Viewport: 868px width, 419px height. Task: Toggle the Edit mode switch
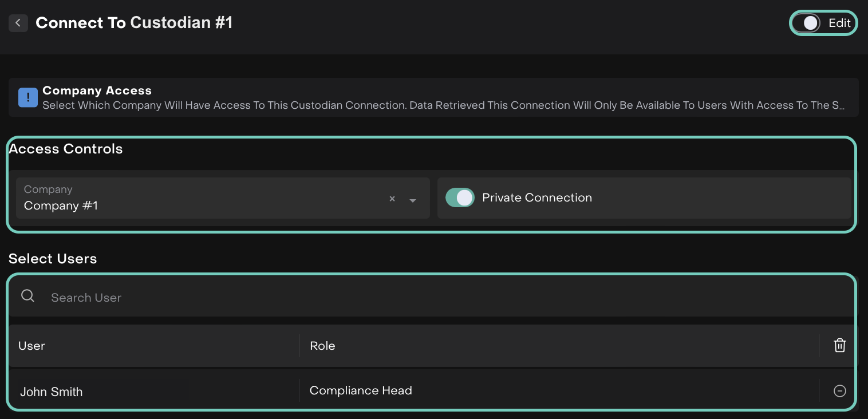pyautogui.click(x=807, y=23)
